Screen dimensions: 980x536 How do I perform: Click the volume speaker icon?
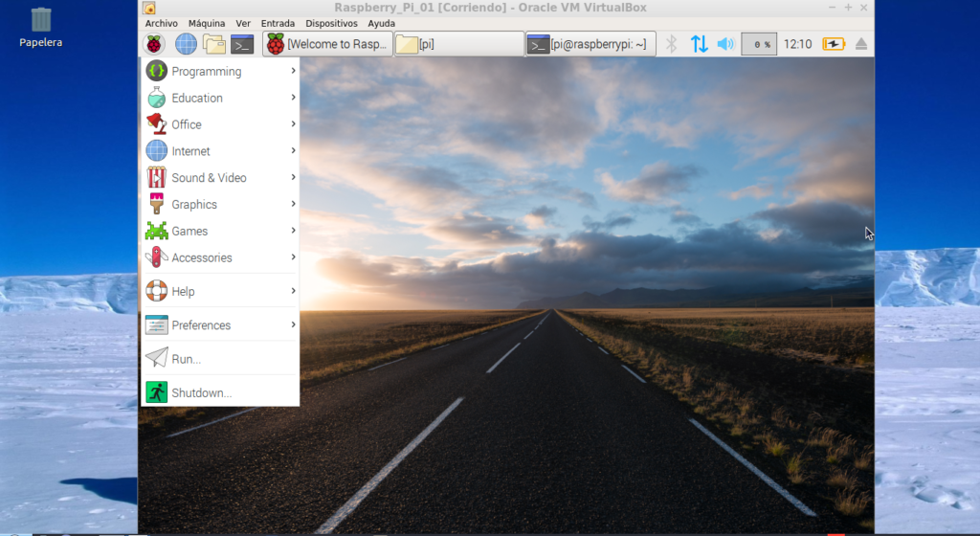click(725, 44)
